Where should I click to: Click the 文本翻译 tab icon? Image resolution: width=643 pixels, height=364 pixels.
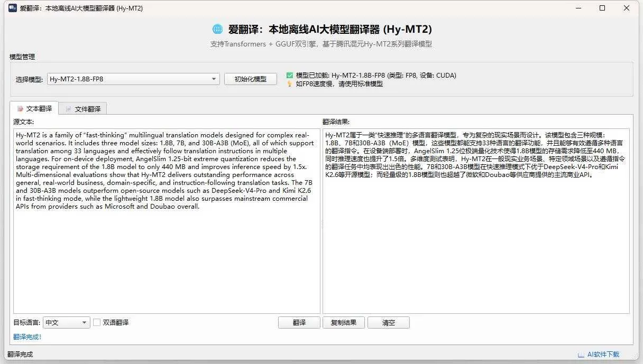coord(20,108)
